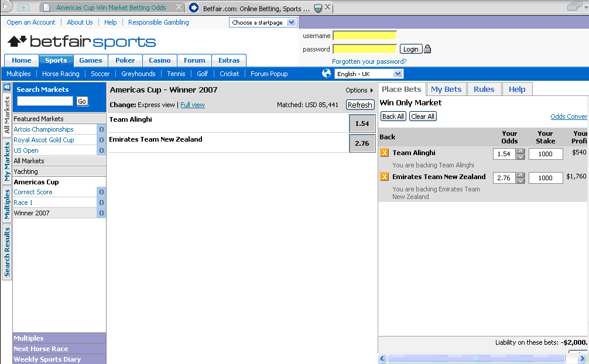Click the padlock icon beside Login
The width and height of the screenshot is (589, 364).
click(x=427, y=49)
